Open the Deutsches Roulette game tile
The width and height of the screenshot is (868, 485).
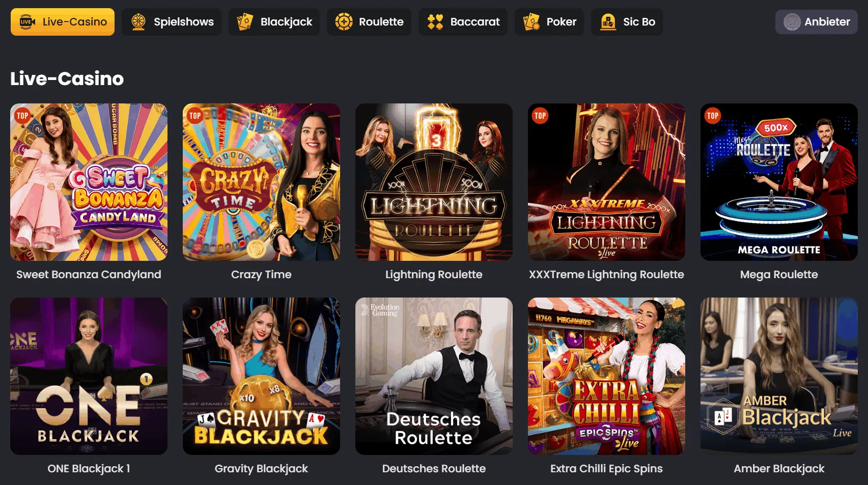(434, 376)
